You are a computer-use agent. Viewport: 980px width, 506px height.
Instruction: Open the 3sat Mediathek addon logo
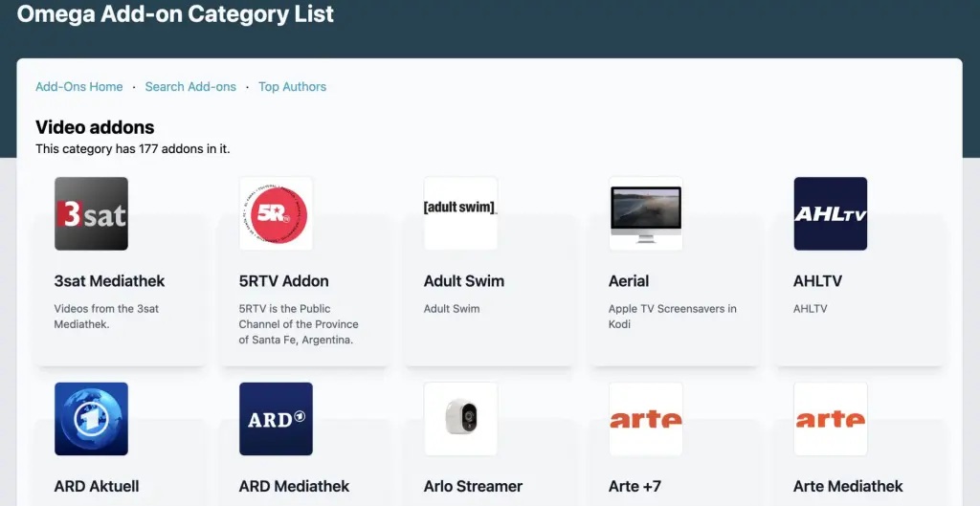tap(91, 213)
